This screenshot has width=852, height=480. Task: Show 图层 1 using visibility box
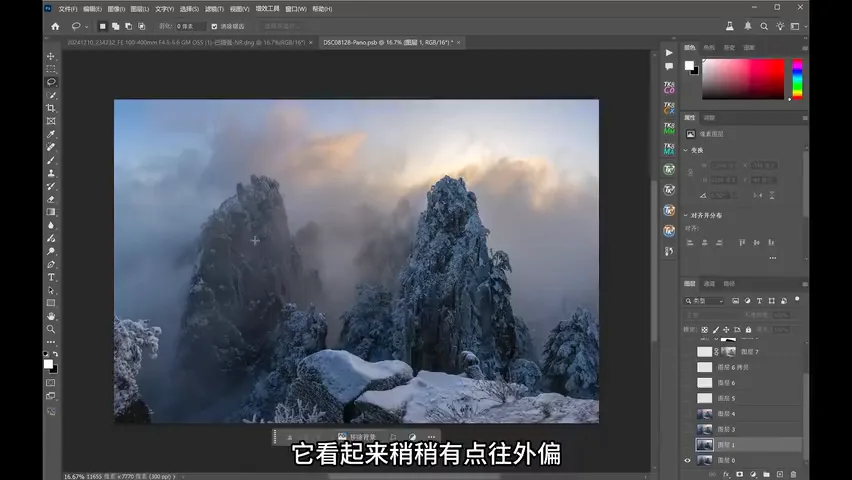point(687,445)
